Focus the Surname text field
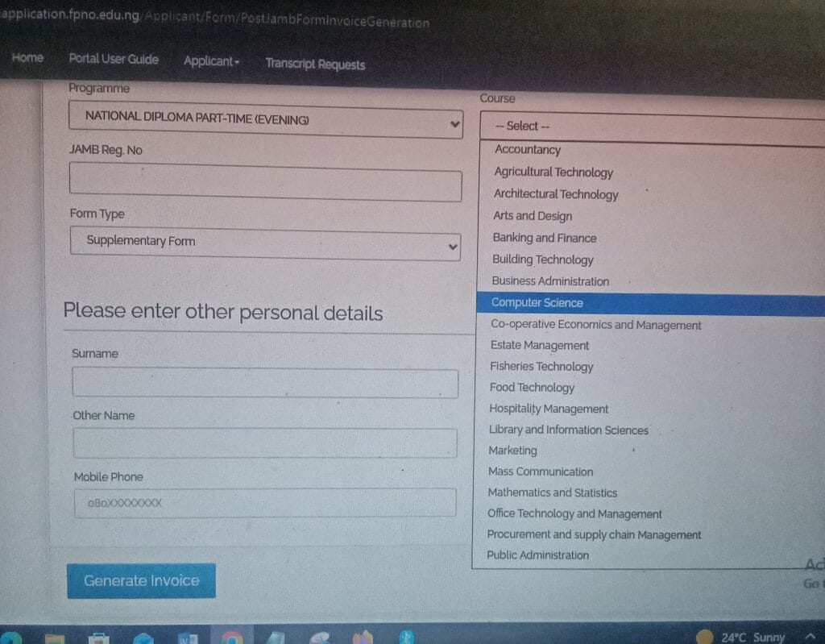Screen dimensions: 825x644 coord(265,383)
